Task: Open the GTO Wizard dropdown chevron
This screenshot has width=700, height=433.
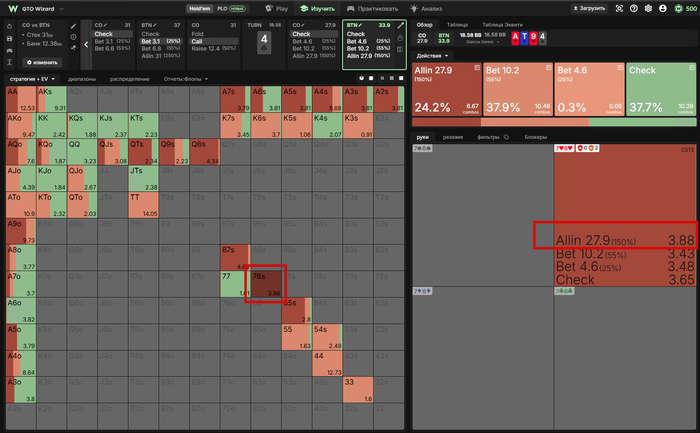Action: coord(62,9)
